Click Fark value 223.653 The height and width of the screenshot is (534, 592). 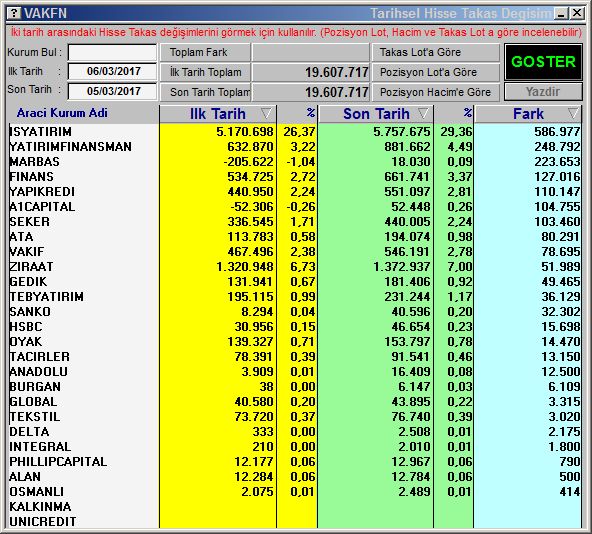(x=557, y=162)
